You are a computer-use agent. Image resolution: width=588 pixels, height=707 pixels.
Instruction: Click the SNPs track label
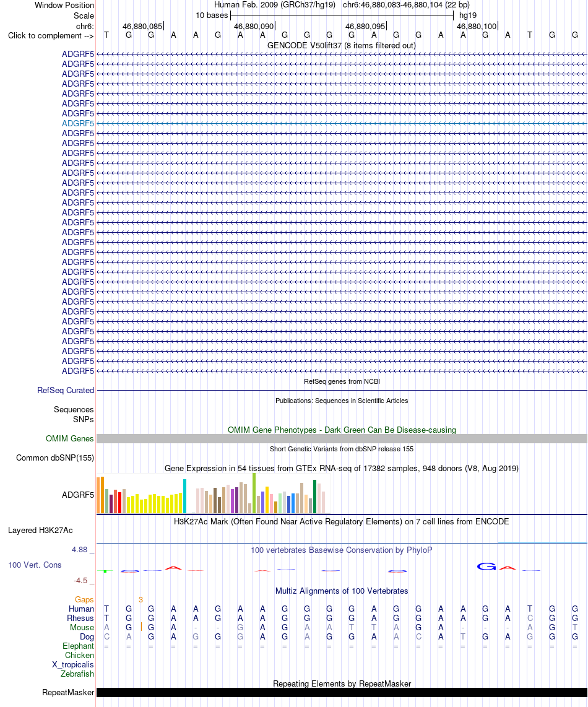pyautogui.click(x=84, y=419)
